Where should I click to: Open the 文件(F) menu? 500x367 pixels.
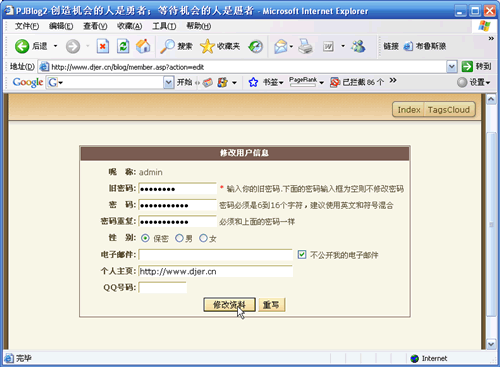pyautogui.click(x=27, y=26)
